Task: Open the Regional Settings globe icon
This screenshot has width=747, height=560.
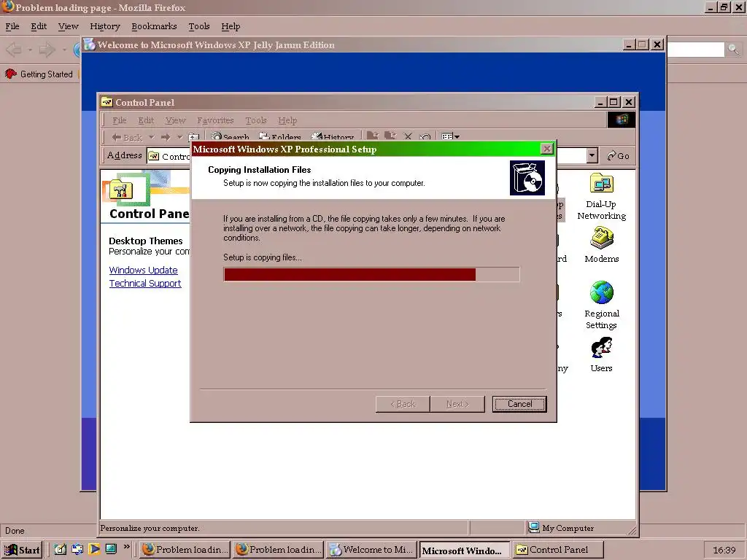Action: click(x=601, y=305)
